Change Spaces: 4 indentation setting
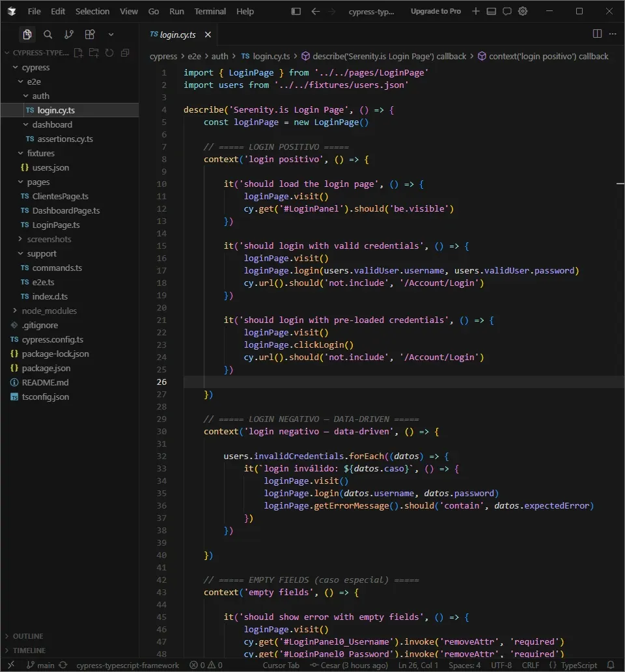The width and height of the screenshot is (625, 672). point(464,665)
